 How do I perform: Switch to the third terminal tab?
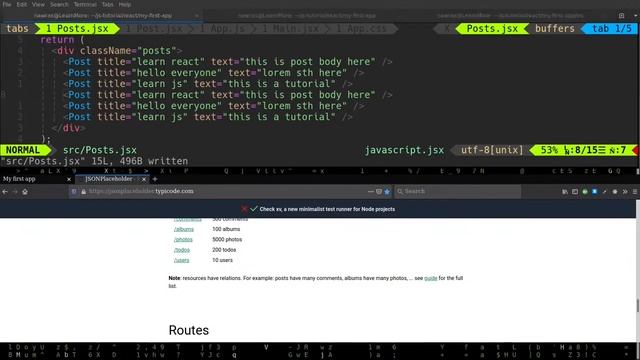click(510, 16)
